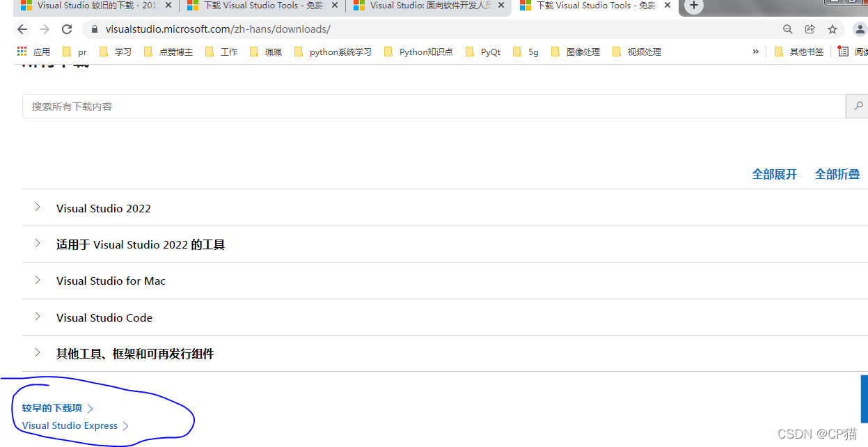Close the second 下载 Visual Studio Tools tab
The height and width of the screenshot is (447, 868).
tap(334, 6)
